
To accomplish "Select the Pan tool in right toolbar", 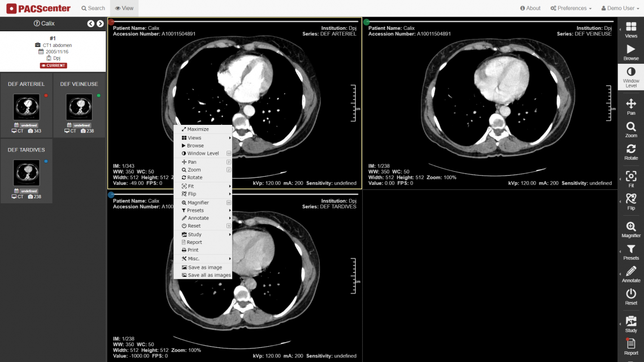I will [631, 107].
